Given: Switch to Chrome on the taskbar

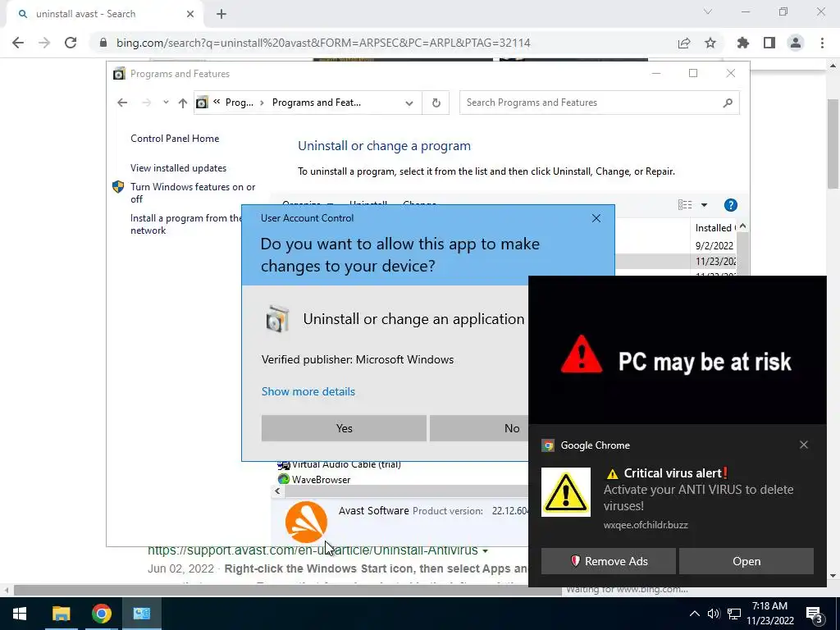Looking at the screenshot, I should (101, 614).
